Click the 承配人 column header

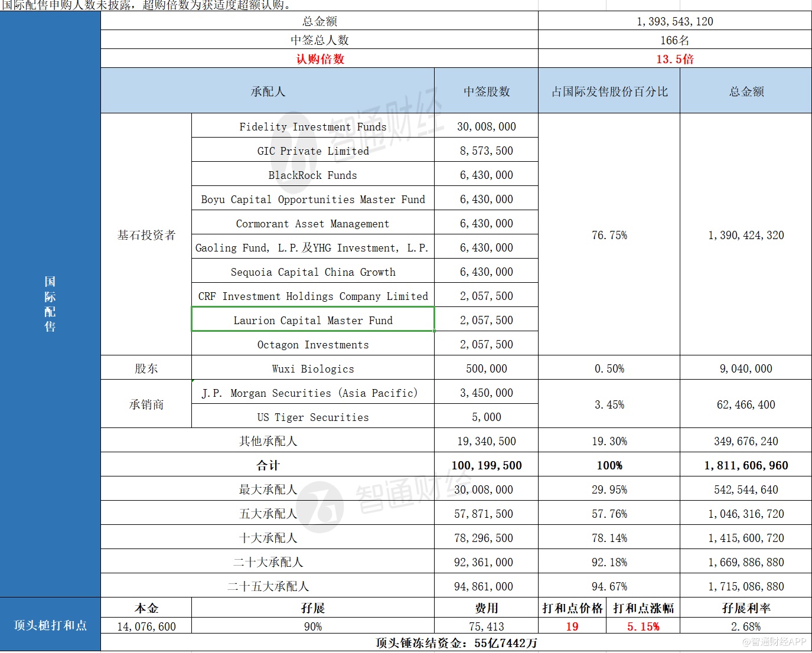click(268, 91)
